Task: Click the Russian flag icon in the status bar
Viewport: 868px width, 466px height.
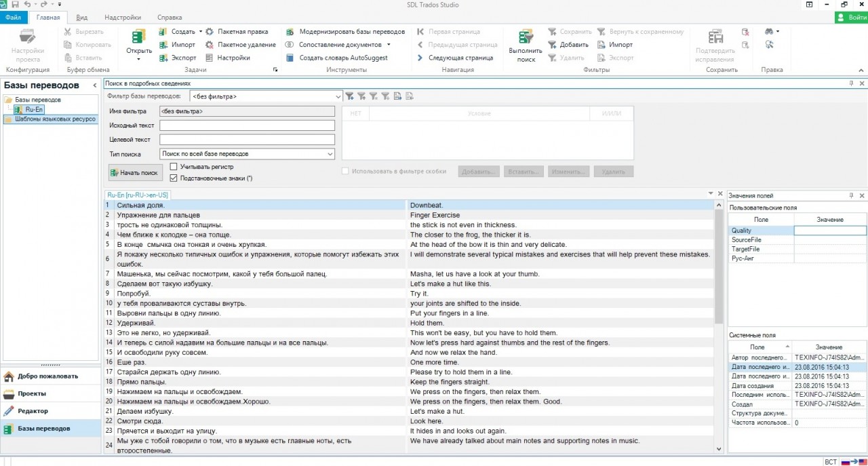Action: 846,462
